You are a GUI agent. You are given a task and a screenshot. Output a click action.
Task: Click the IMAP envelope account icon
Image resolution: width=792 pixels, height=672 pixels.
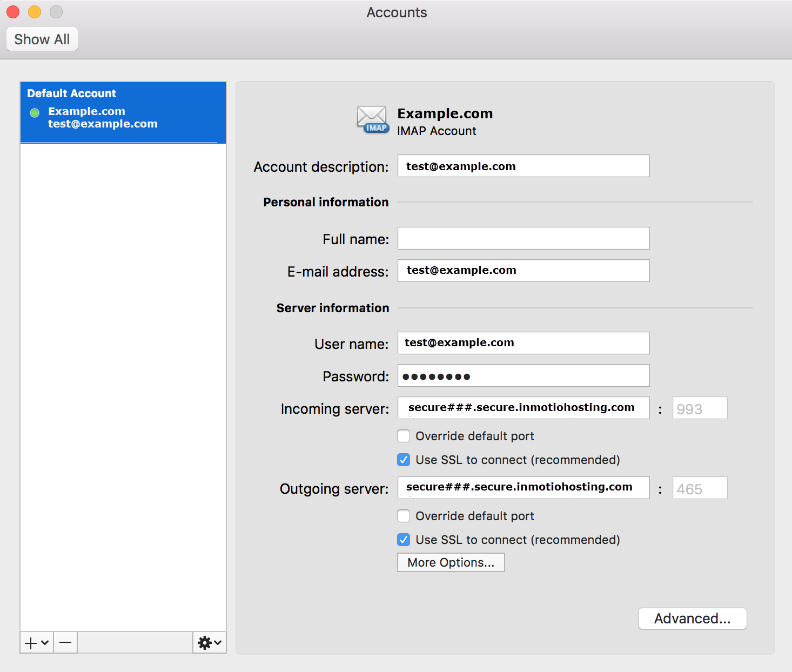(372, 119)
